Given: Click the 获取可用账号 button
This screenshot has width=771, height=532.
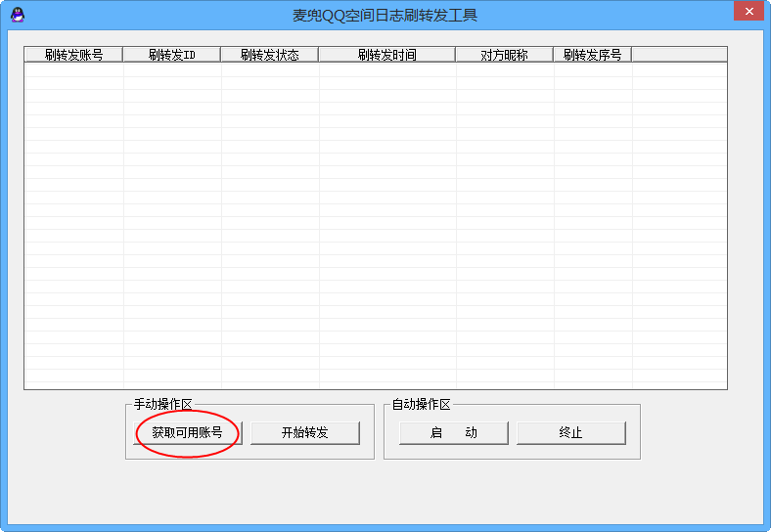Looking at the screenshot, I should [187, 432].
